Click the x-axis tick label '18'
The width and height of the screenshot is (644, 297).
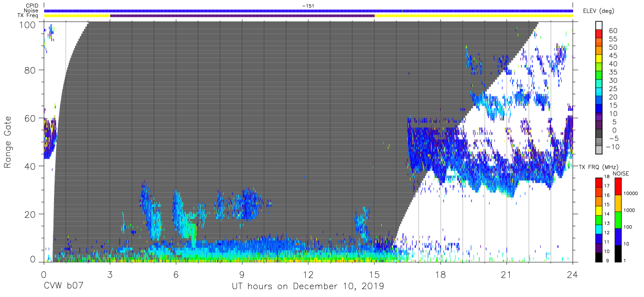click(441, 274)
